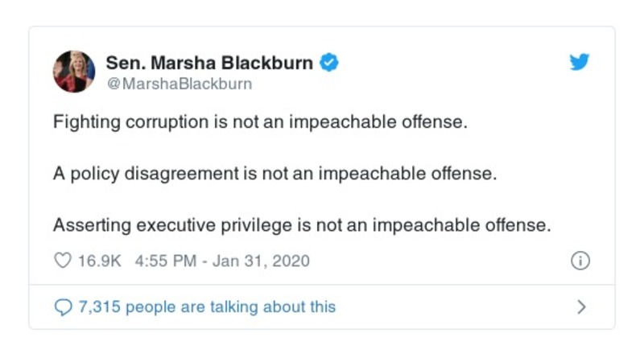
Task: Click the 7,315 conversation count number
Action: click(100, 307)
